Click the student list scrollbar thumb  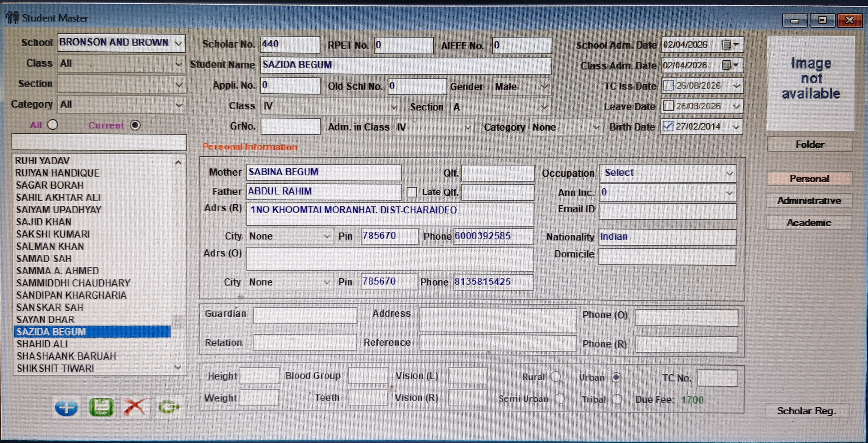point(179,322)
